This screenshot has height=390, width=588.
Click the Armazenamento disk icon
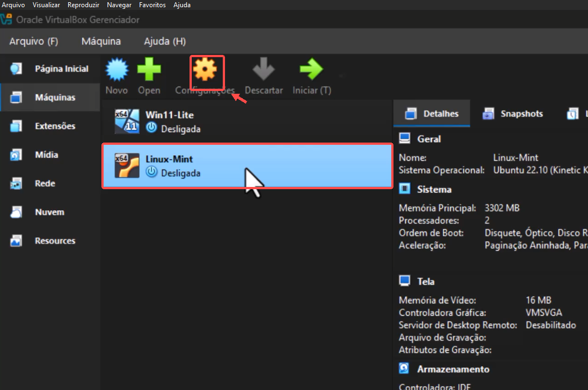pos(404,368)
